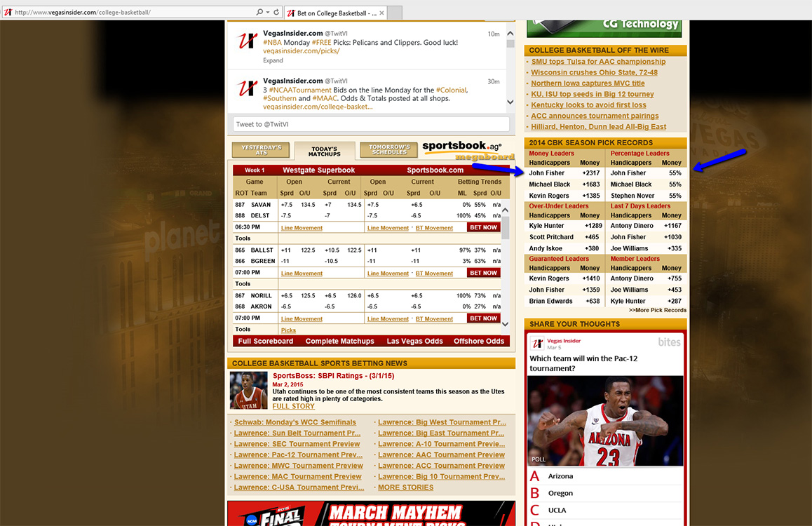Click the sportsbook.ag megaboard logo
This screenshot has height=526, width=812.
click(x=468, y=151)
